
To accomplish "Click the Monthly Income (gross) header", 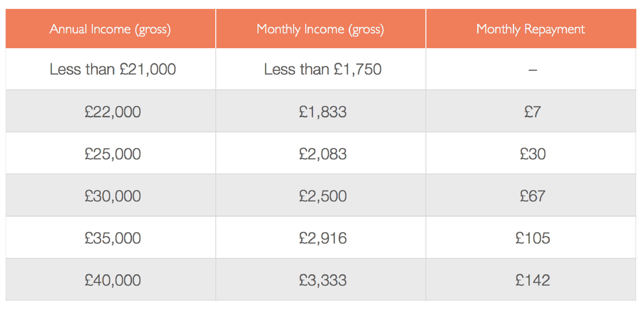I will (321, 29).
